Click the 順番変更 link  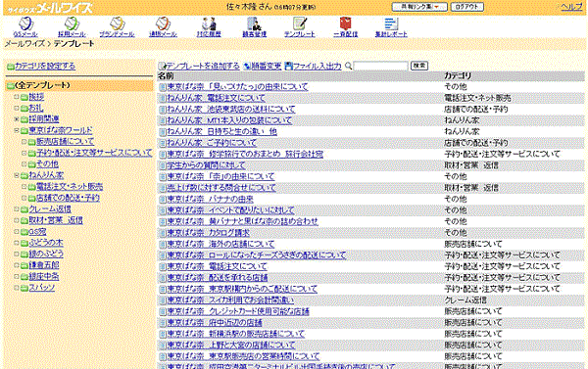coord(266,66)
